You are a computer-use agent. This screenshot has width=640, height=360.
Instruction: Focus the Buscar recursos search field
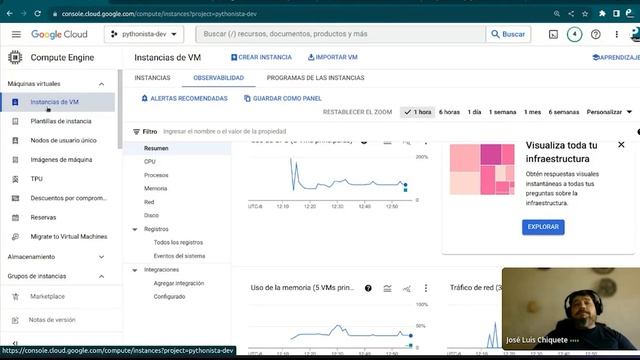coord(341,34)
